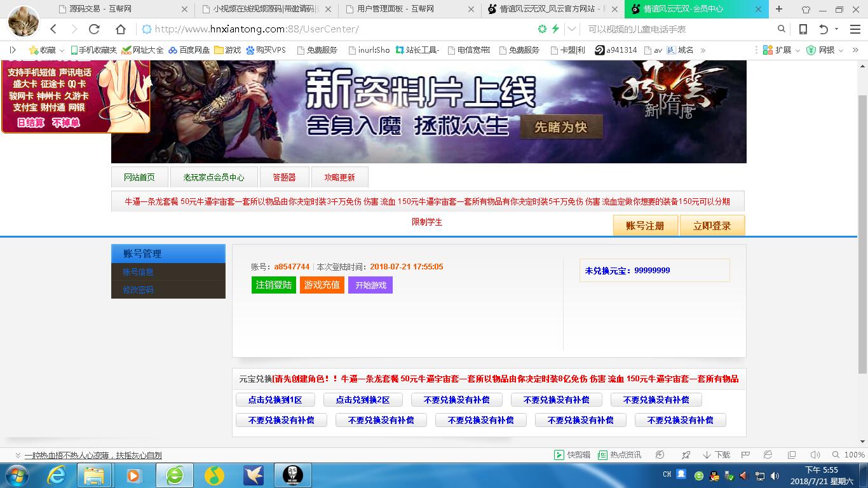The image size is (868, 488).
Task: Open the 热点资讯 news icon
Action: 620,455
